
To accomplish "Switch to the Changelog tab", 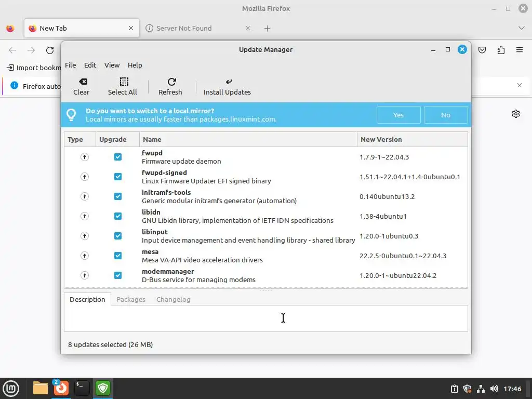I will 174,299.
